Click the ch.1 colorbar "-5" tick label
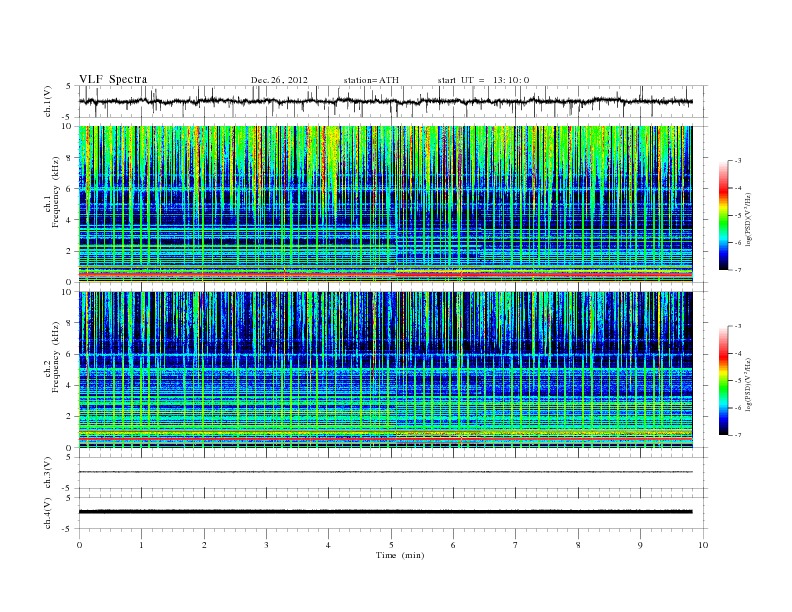792x612 pixels. point(738,215)
